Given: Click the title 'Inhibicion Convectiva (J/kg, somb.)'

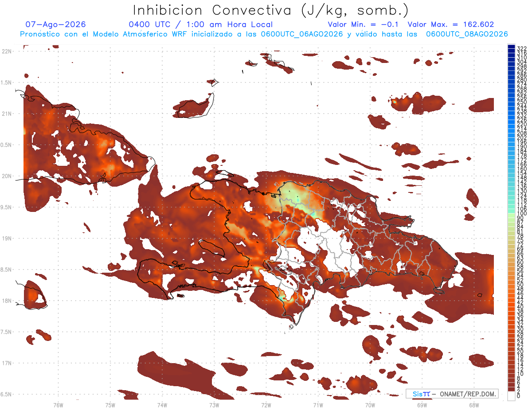Looking at the screenshot, I should point(271,10).
